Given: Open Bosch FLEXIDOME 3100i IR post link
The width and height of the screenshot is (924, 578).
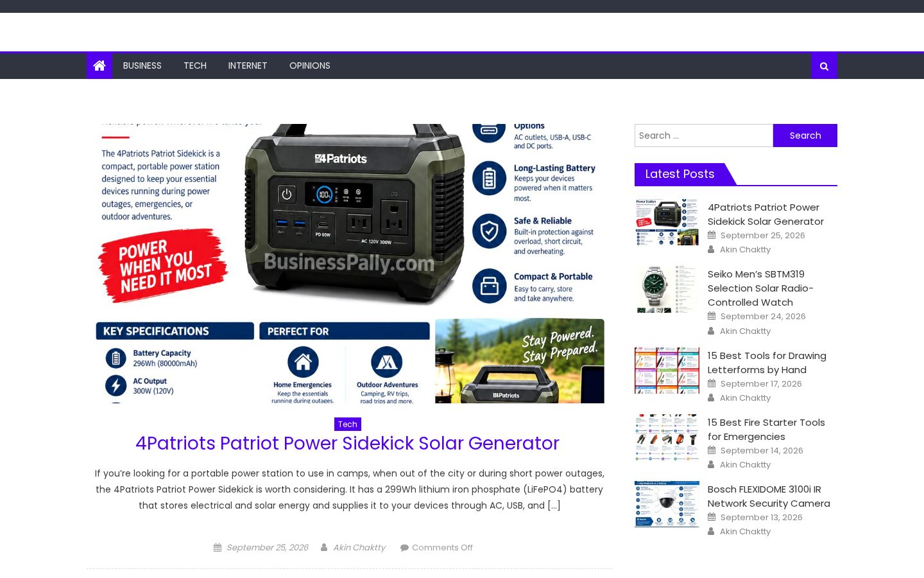Looking at the screenshot, I should (x=769, y=496).
